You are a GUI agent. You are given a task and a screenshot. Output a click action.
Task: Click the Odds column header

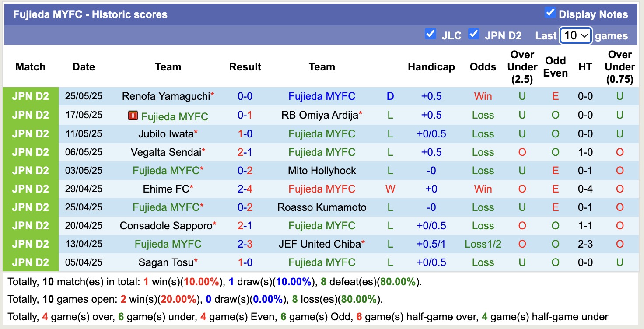click(x=483, y=67)
